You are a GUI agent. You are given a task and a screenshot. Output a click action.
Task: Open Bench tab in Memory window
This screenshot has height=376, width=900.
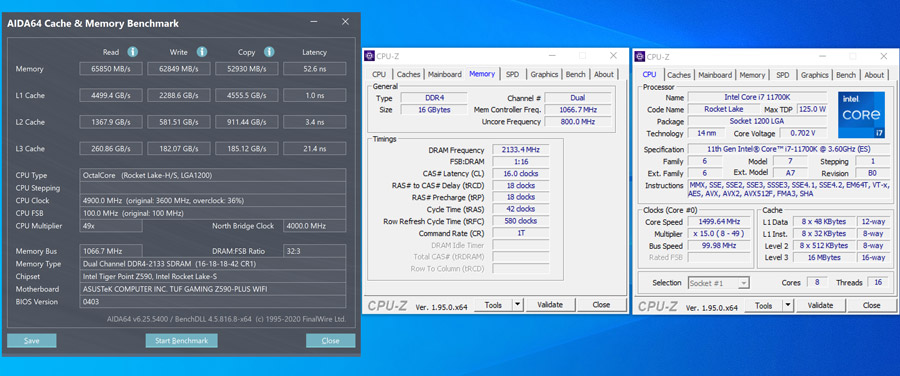click(x=576, y=74)
